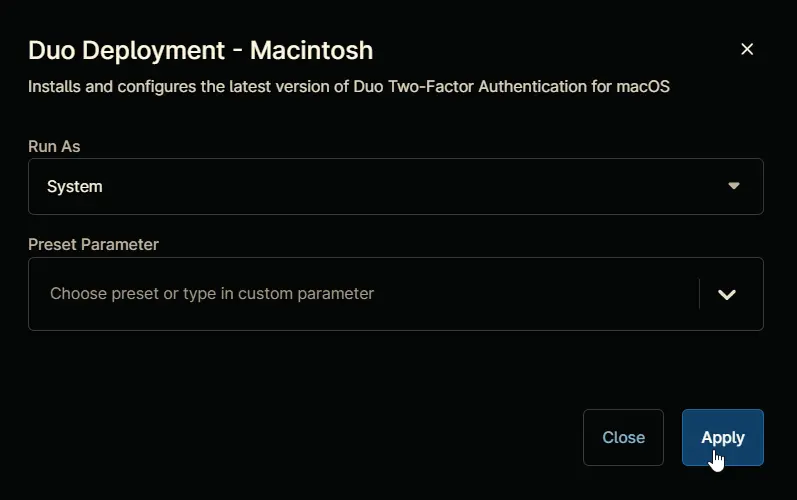Click the word Installs in the description
This screenshot has width=797, height=500.
[54, 87]
